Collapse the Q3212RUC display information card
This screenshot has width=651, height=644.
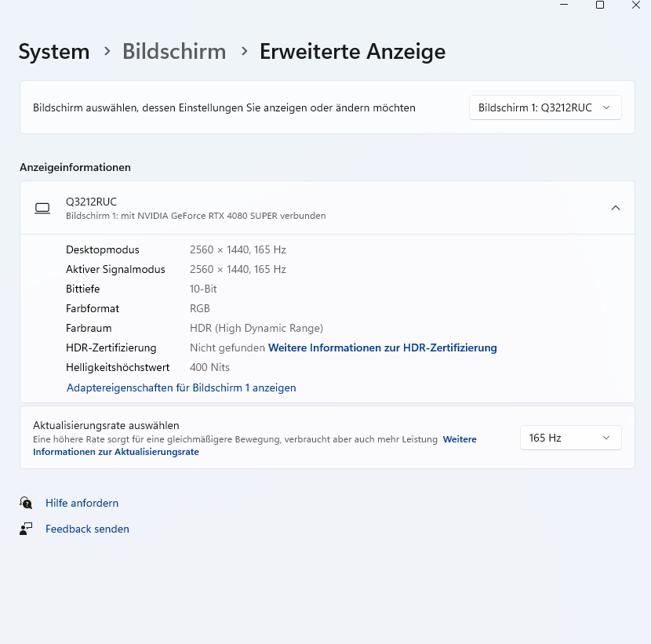[x=616, y=208]
